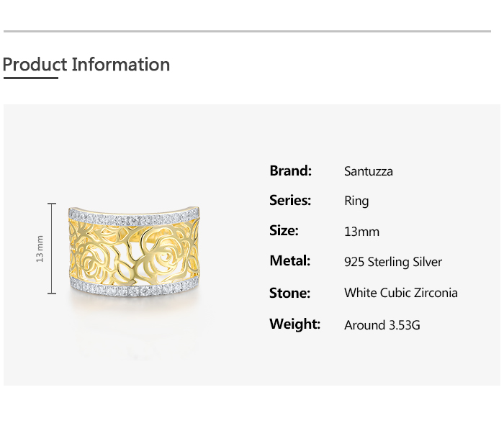The image size is (504, 423).
Task: Select the 13mm size value
Action: pyautogui.click(x=361, y=232)
